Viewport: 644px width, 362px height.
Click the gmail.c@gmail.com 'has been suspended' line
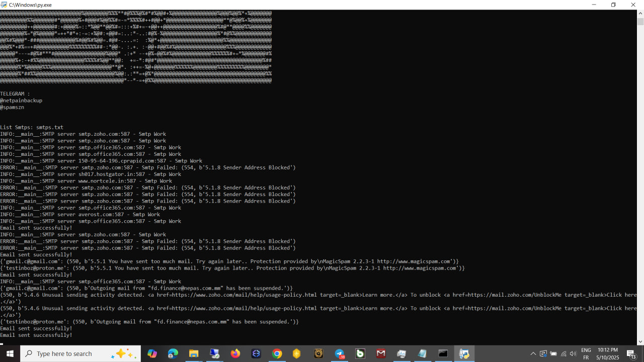pyautogui.click(x=146, y=288)
